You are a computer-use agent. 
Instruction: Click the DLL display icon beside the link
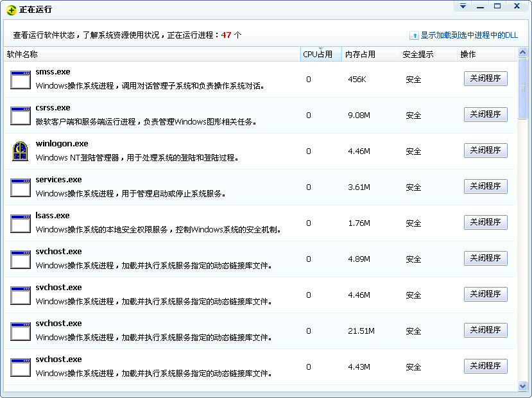tap(414, 35)
